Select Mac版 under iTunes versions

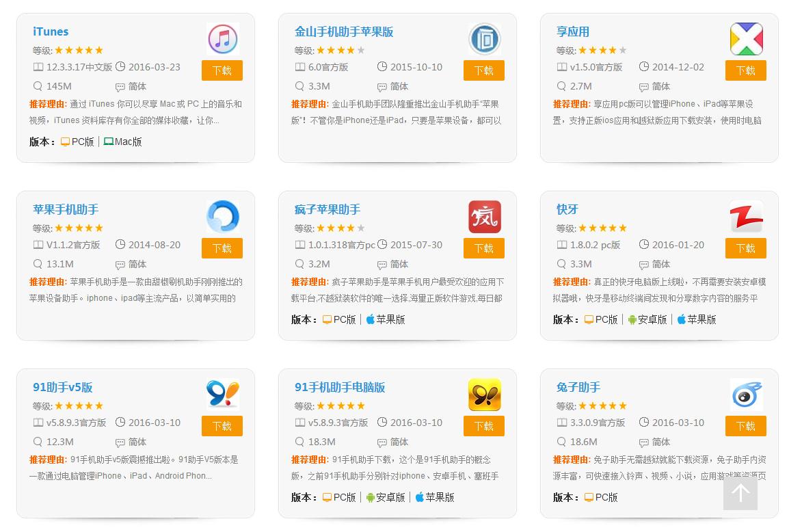[x=122, y=142]
